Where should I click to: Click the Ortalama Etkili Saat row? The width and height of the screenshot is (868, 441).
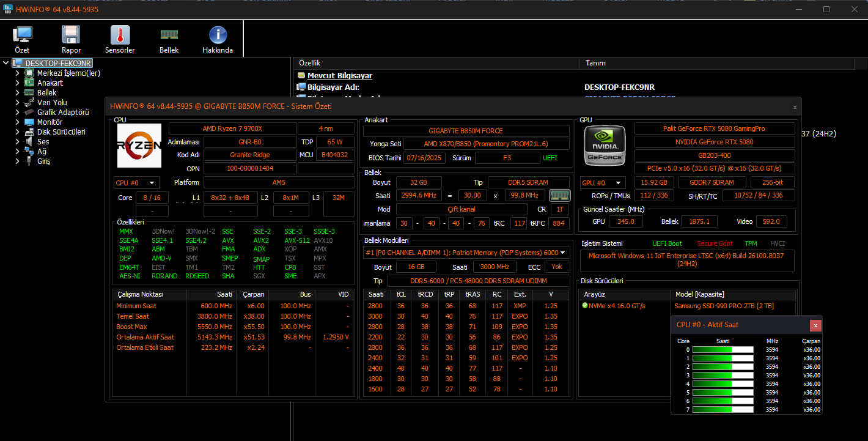point(232,347)
